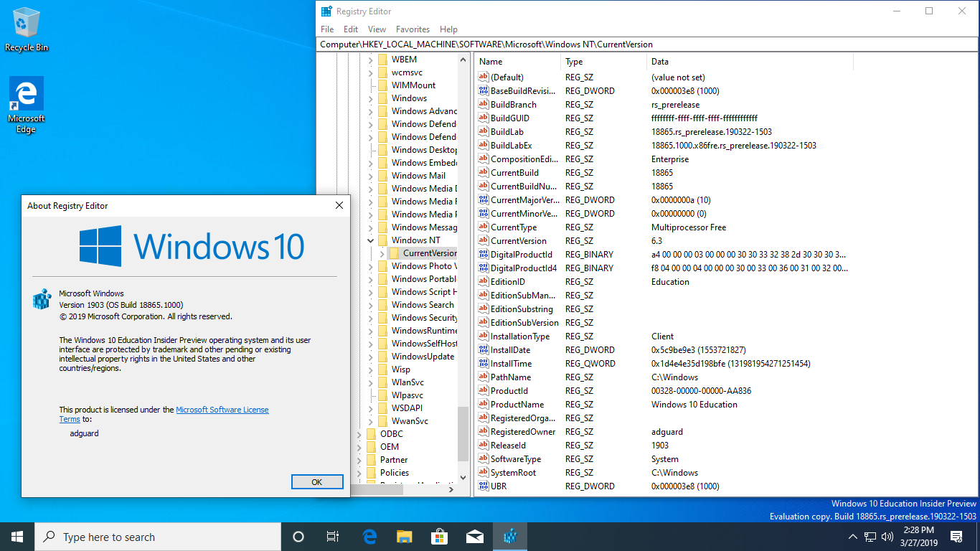Click the registry path address bar
Viewport: 980px width, 551px height.
(646, 44)
